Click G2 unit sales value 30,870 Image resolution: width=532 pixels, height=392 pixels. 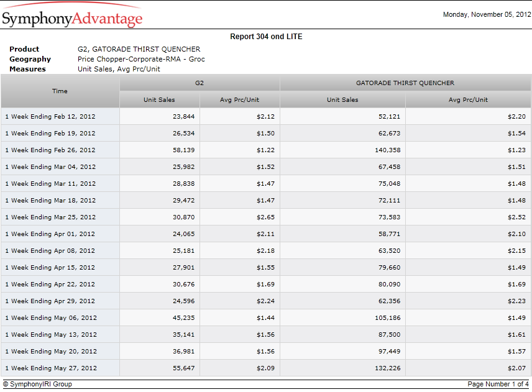(x=183, y=217)
